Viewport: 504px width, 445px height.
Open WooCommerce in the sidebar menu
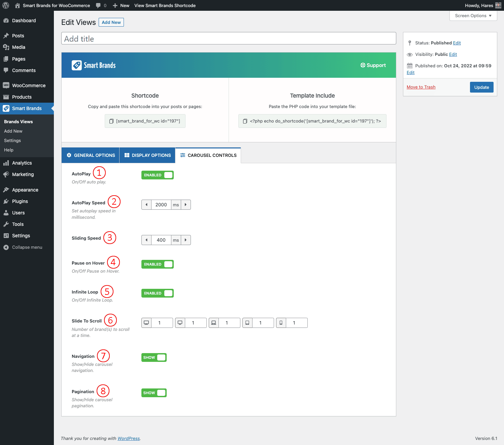[29, 85]
